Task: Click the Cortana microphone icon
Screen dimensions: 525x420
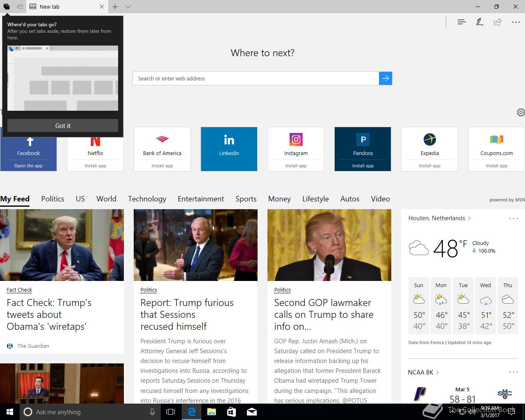Action: coord(152,412)
